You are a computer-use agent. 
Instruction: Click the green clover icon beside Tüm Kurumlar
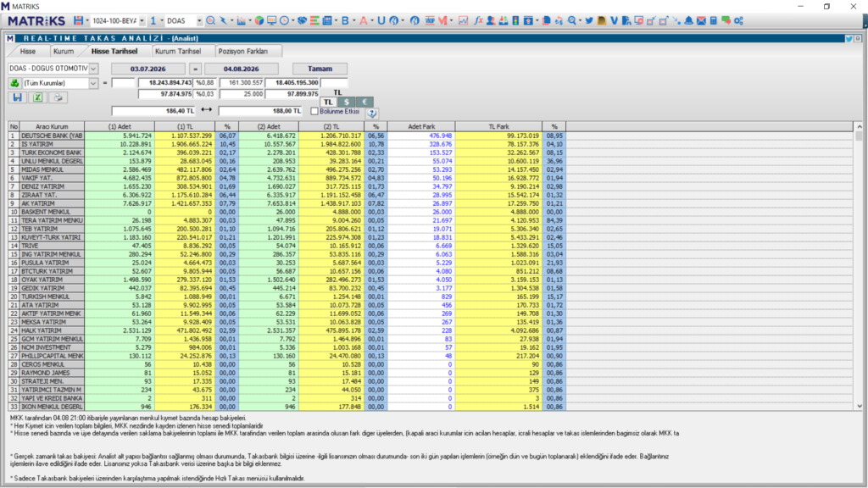click(14, 83)
